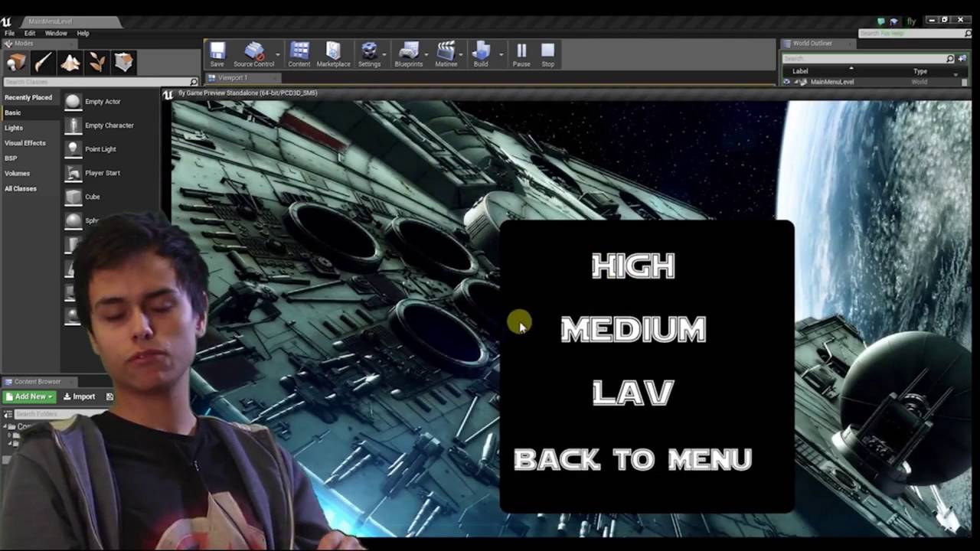The image size is (980, 551).
Task: Open the Add New dropdown button
Action: tap(29, 396)
